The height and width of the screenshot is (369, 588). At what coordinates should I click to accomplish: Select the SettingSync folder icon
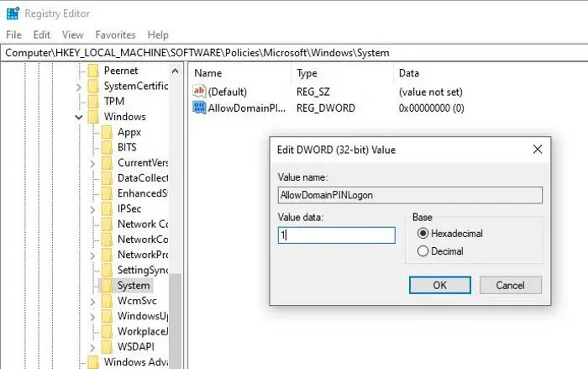click(x=107, y=271)
